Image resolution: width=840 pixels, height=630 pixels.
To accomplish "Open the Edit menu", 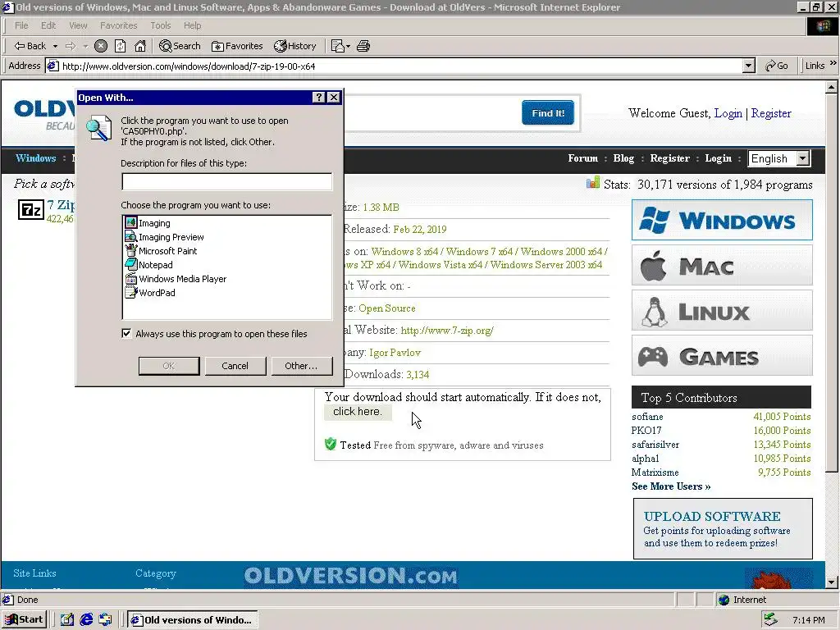I will 48,25.
